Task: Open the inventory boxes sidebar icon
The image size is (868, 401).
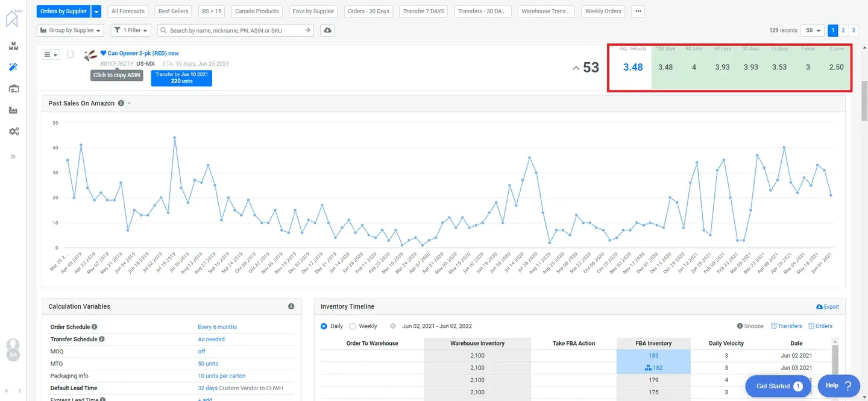Action: (x=13, y=46)
